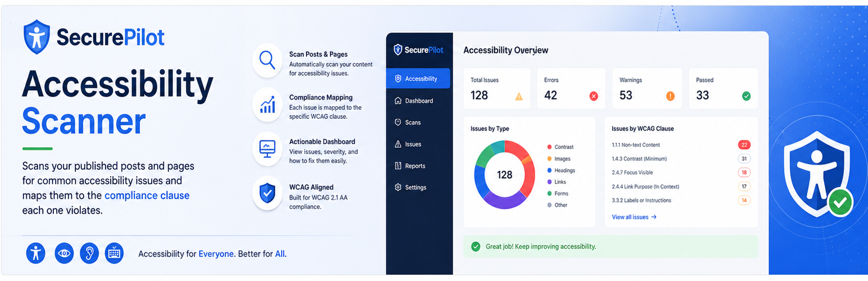This screenshot has width=868, height=281.
Task: Click the WCAG Aligned title
Action: click(x=311, y=187)
